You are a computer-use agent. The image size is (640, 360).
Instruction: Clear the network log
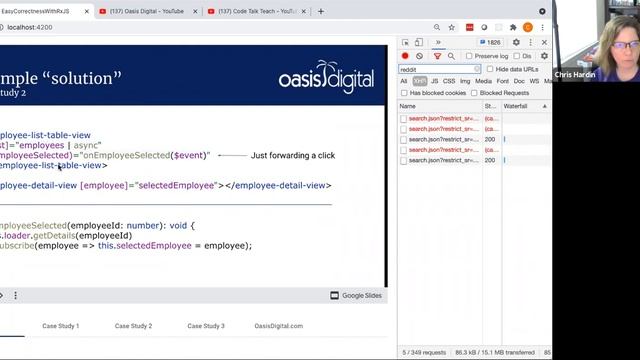419,56
